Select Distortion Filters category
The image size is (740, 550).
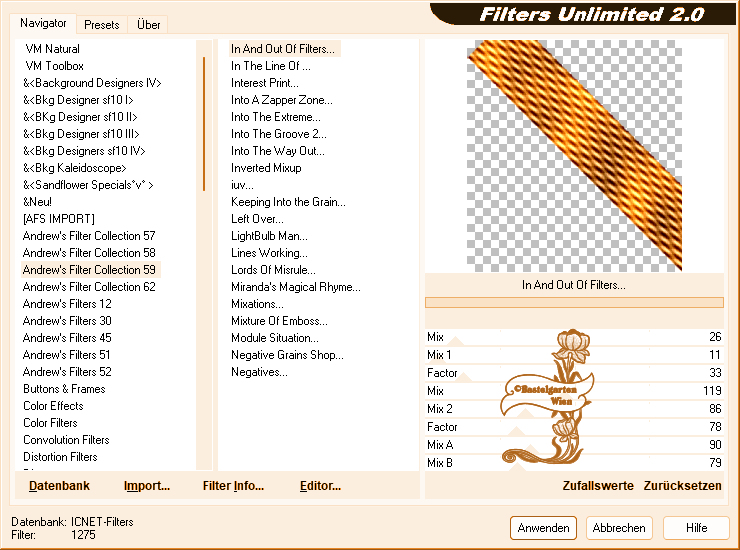(60, 457)
